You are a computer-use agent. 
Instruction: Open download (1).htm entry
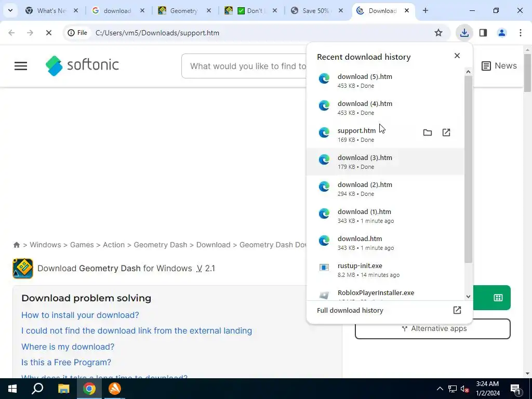pyautogui.click(x=385, y=216)
